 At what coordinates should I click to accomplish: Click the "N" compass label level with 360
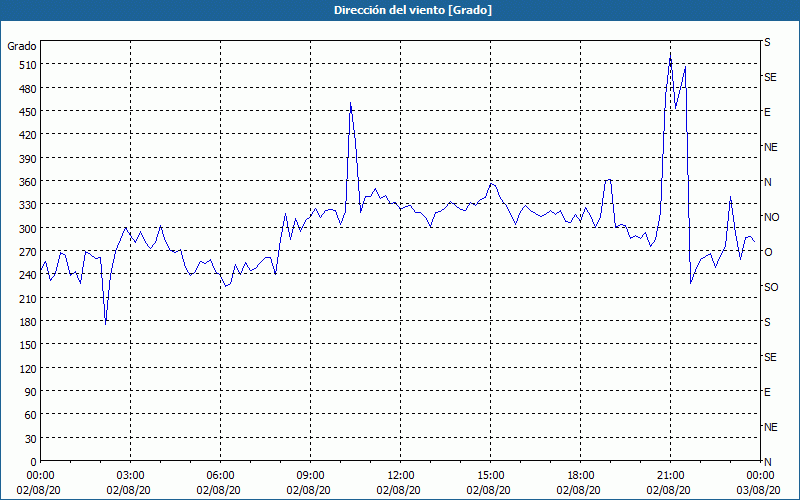[768, 182]
